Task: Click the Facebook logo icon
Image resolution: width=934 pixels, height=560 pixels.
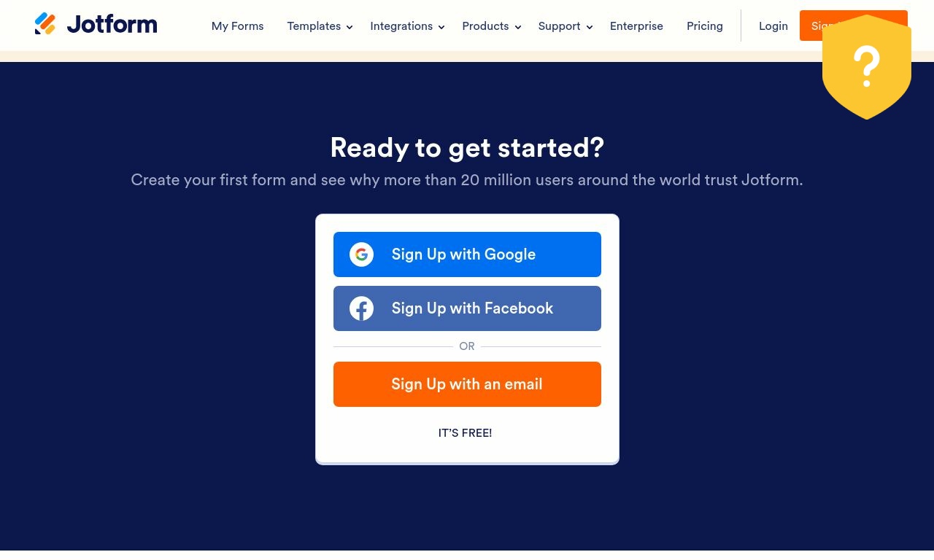Action: 361,308
